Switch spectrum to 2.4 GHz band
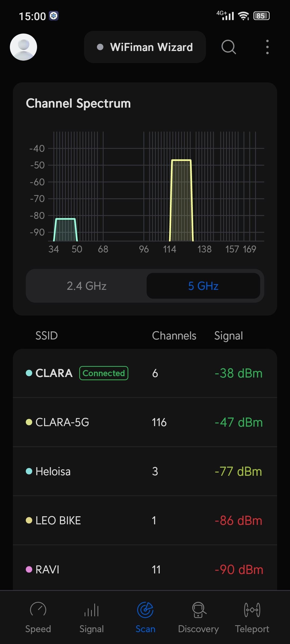The height and width of the screenshot is (644, 290). 86,286
